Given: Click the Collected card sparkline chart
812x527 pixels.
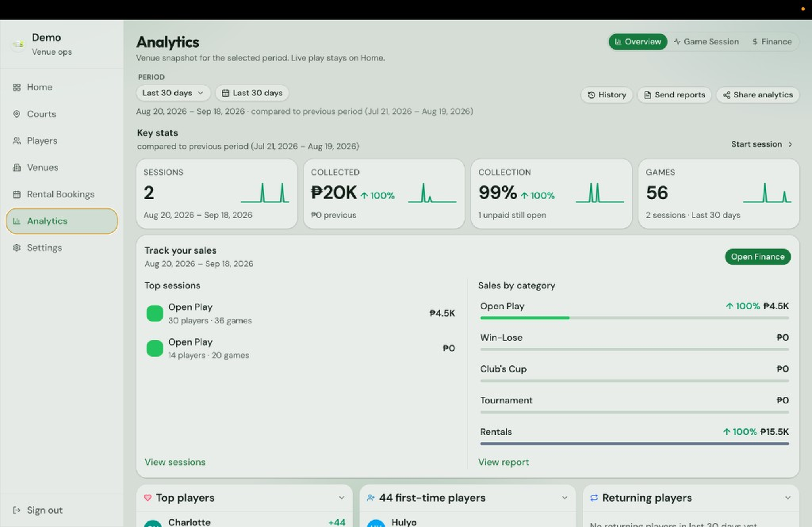Looking at the screenshot, I should [x=432, y=193].
